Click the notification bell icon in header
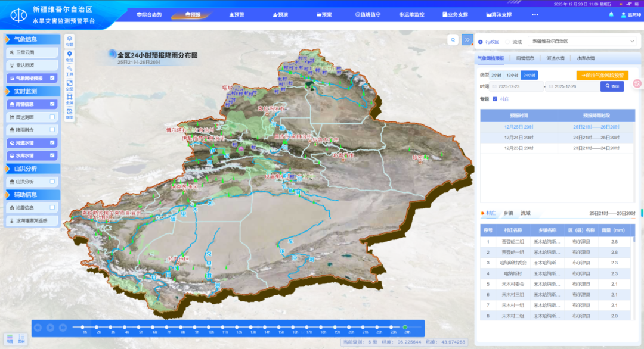The image size is (644, 349). (x=611, y=14)
